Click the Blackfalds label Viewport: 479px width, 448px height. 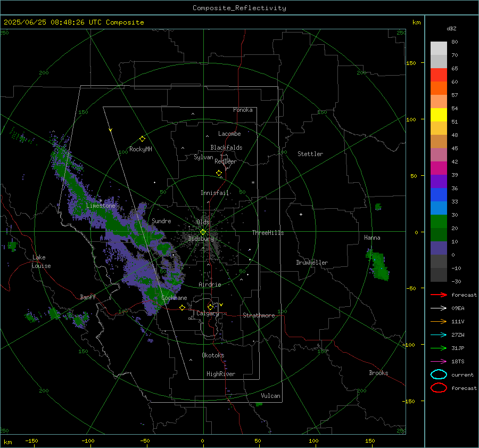[x=226, y=148]
